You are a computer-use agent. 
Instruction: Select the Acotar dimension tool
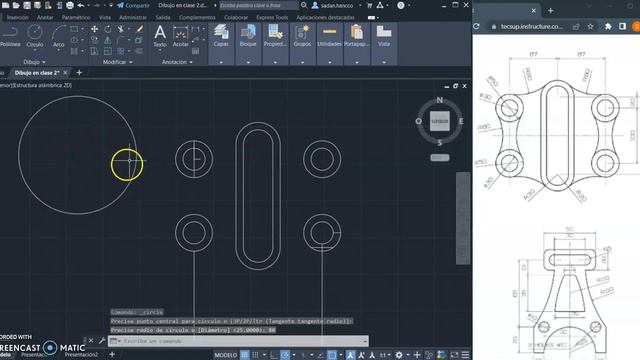[x=180, y=36]
